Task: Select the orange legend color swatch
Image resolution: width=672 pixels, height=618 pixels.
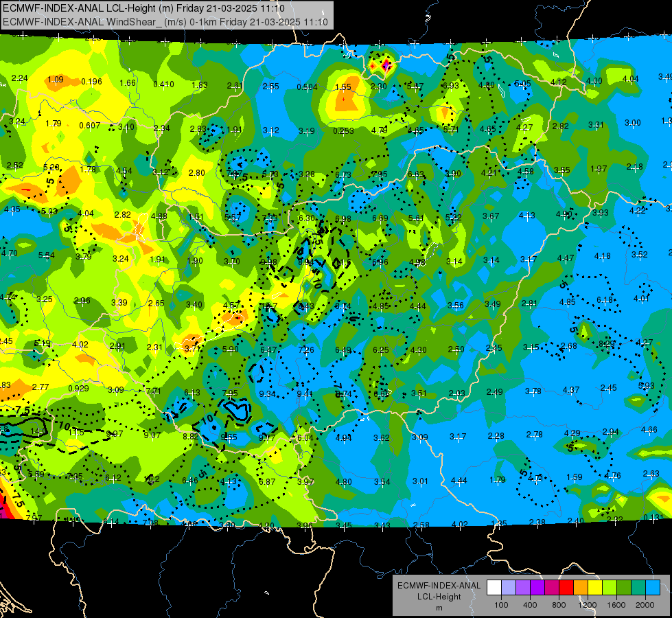Action: click(x=581, y=588)
